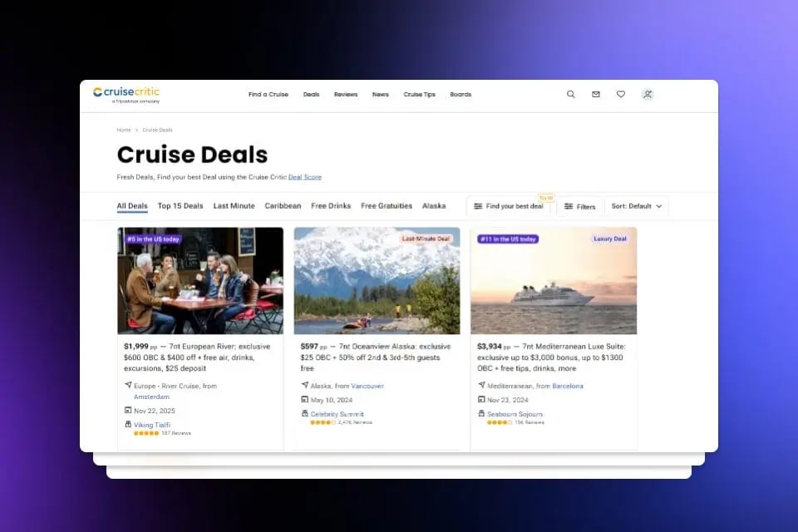Click location arrow icon beside Mediterranean, from Barcelona
The height and width of the screenshot is (532, 798).
(481, 385)
